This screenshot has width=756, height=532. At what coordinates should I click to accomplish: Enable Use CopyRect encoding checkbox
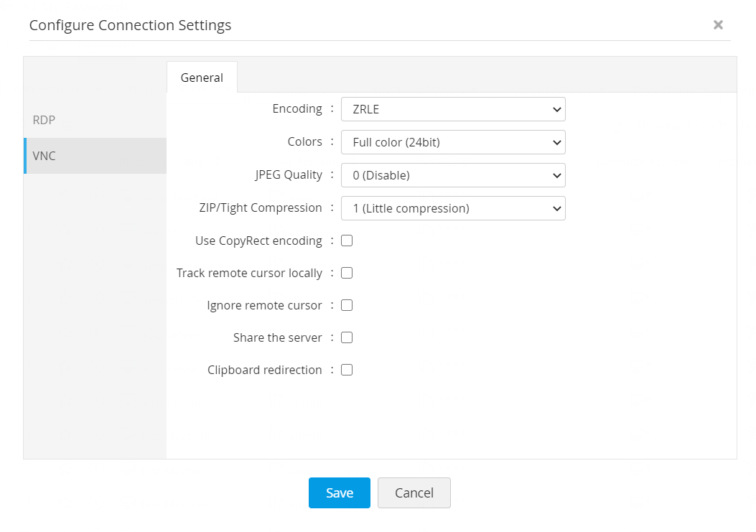tap(347, 241)
